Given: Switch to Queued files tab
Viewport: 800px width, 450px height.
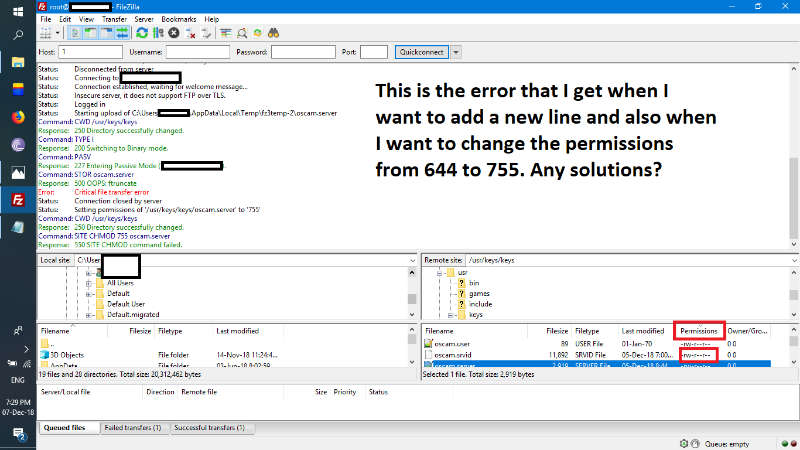Looking at the screenshot, I should [x=65, y=428].
